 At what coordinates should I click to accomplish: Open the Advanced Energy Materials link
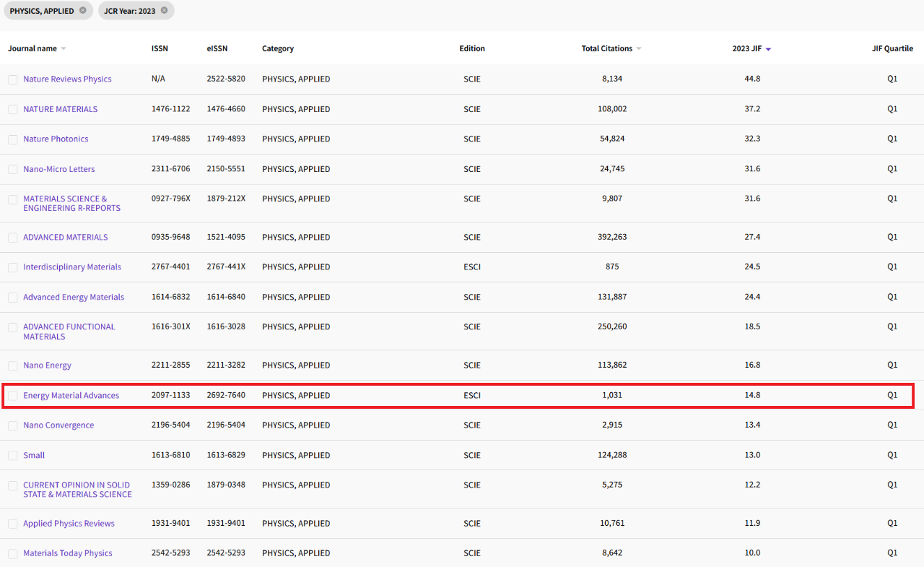[74, 297]
